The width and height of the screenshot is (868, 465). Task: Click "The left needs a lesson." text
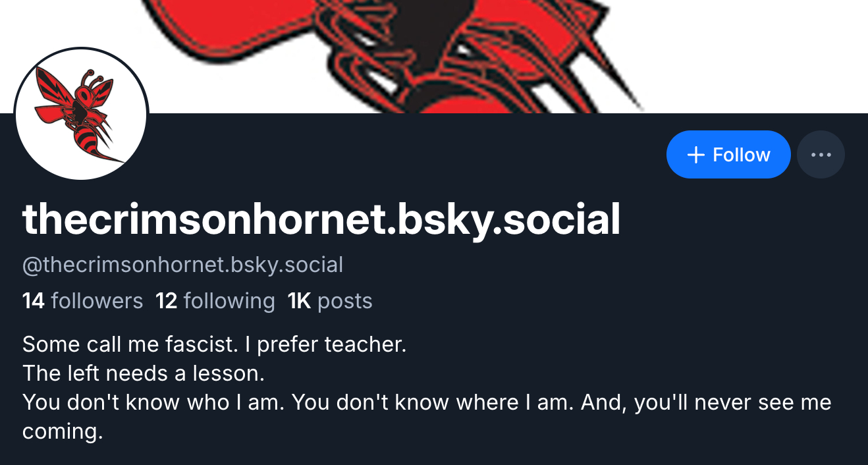(x=143, y=373)
